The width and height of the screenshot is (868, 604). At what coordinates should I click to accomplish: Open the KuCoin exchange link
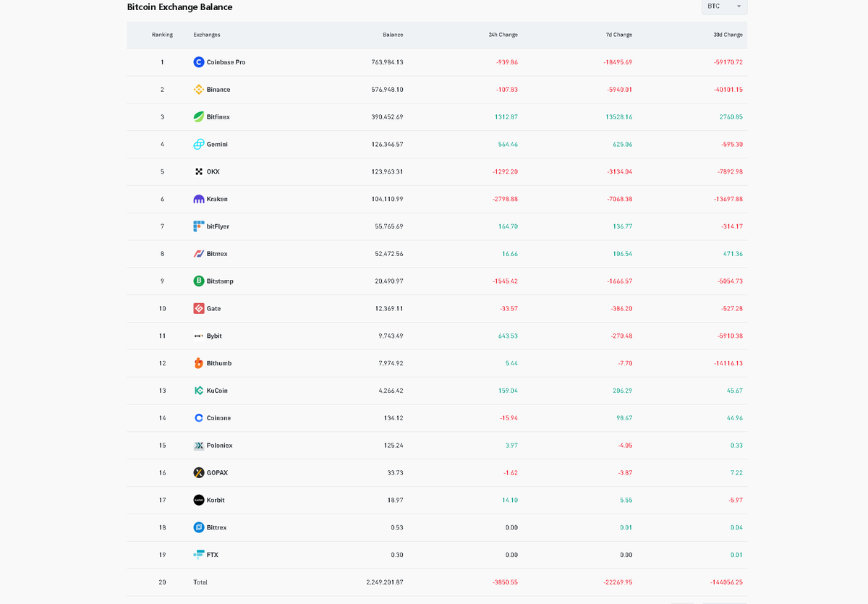click(x=217, y=391)
